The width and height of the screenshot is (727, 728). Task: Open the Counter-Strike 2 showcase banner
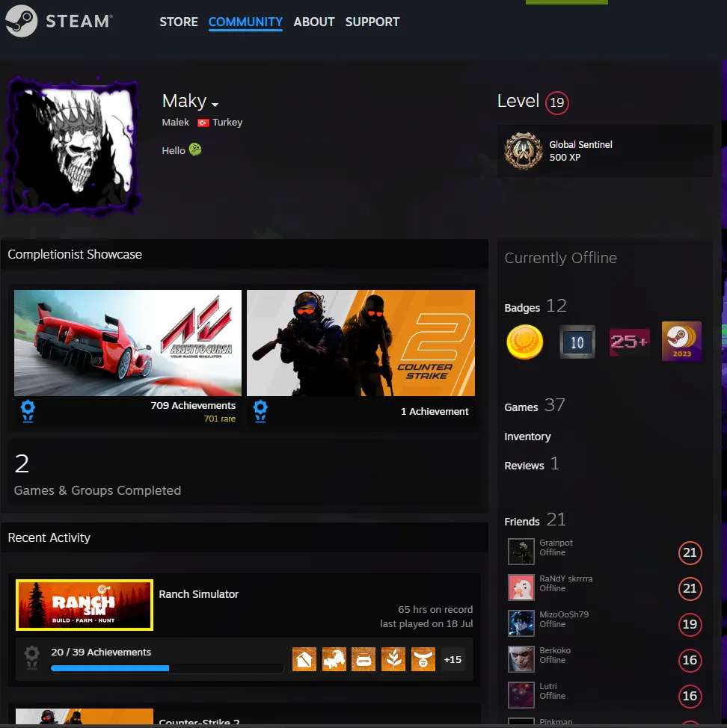(361, 343)
